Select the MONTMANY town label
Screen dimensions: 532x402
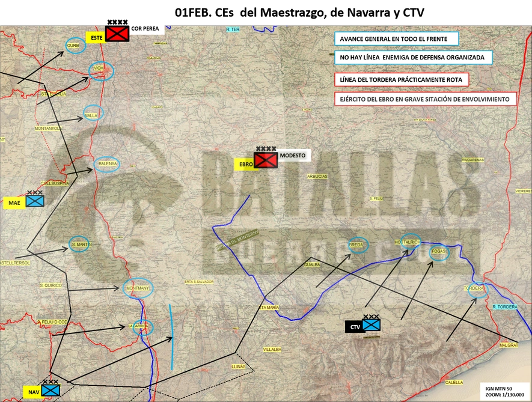click(x=138, y=288)
